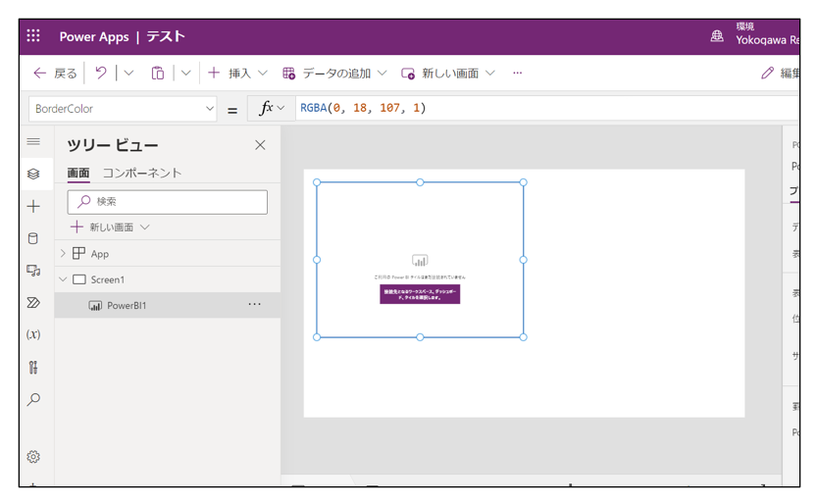
Task: Select the 画面 tab
Action: point(78,173)
